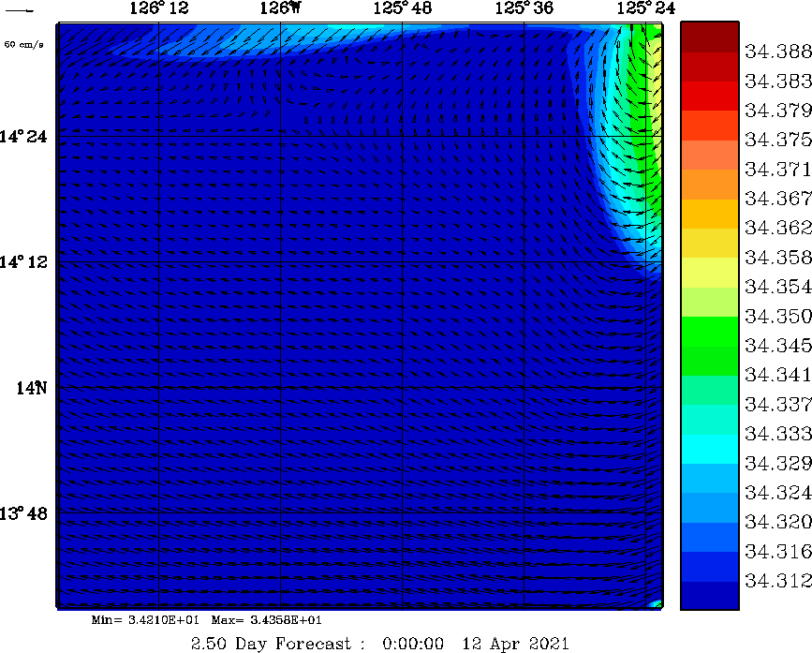Screen dimensions: 812x653
Task: Click the 34.379 colorbar label
Action: click(x=778, y=111)
